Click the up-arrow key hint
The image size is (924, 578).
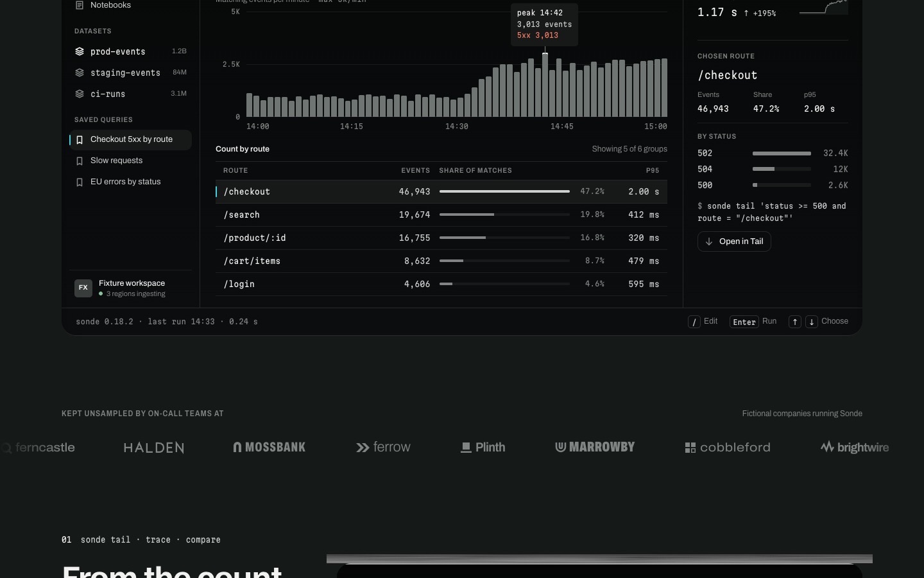coord(795,322)
